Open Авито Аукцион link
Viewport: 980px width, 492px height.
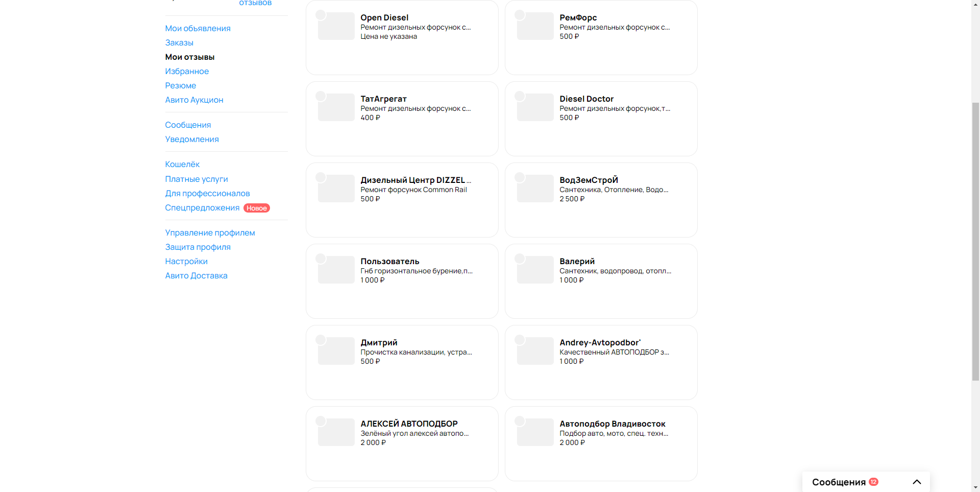tap(194, 100)
